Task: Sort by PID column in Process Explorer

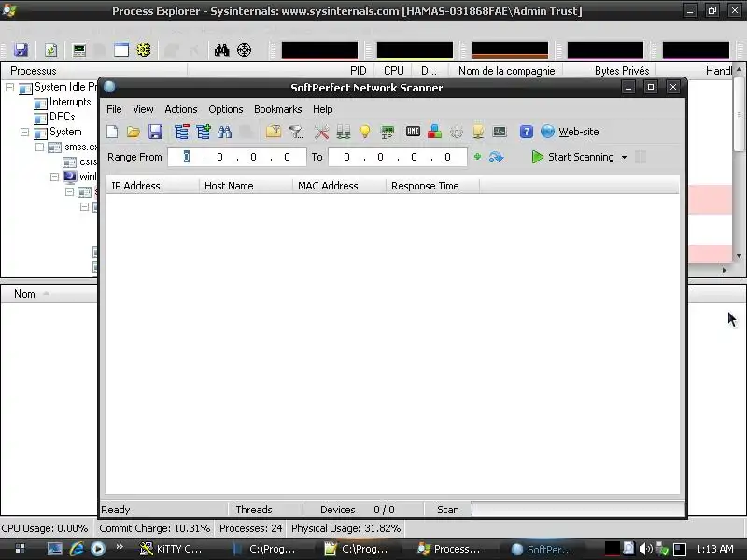Action: [359, 71]
